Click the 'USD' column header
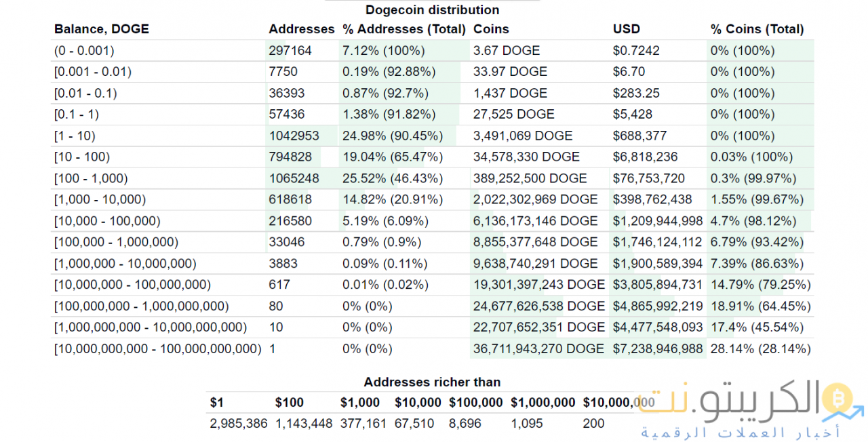Viewport: 868px width, 442px height. [626, 29]
